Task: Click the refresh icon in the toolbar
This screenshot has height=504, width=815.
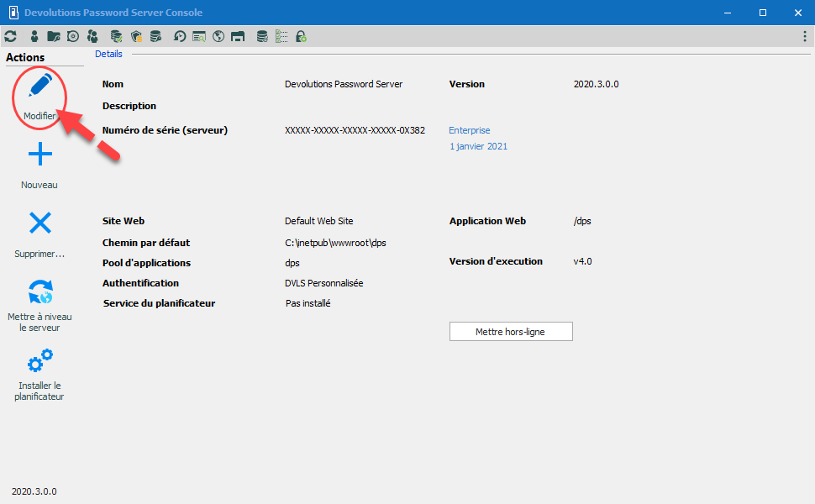Action: click(11, 36)
